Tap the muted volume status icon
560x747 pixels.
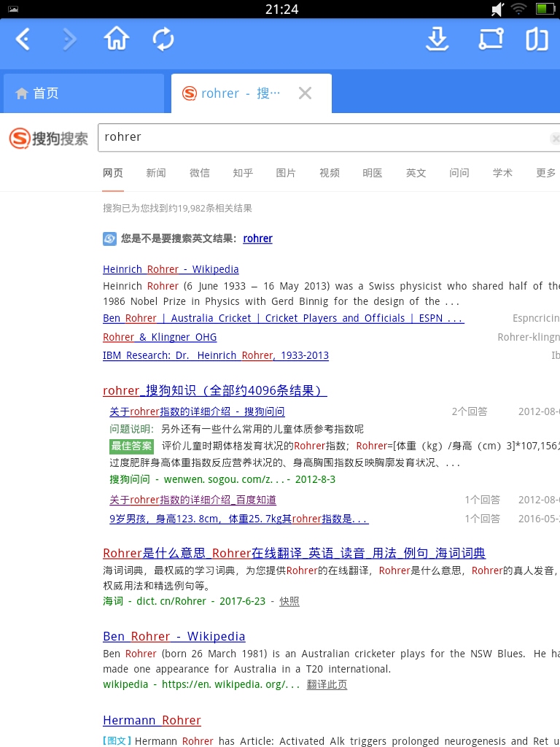point(498,9)
